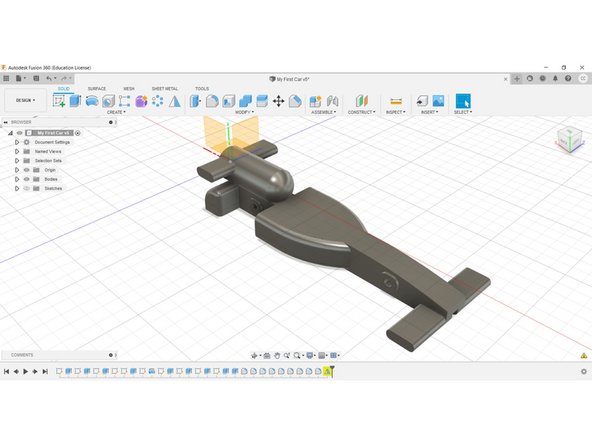Screen dimensions: 592x444
Task: Click the Save icon
Action: pyautogui.click(x=36, y=79)
